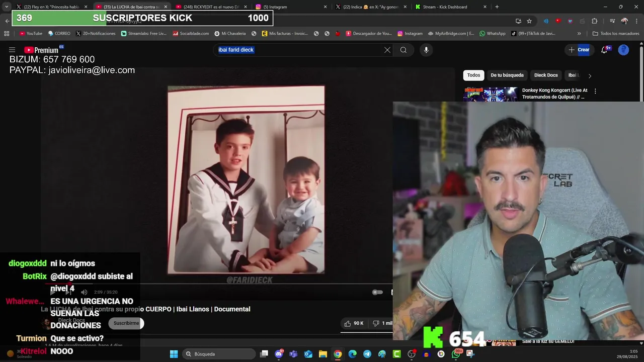Open Discord from the taskbar

tap(279, 354)
